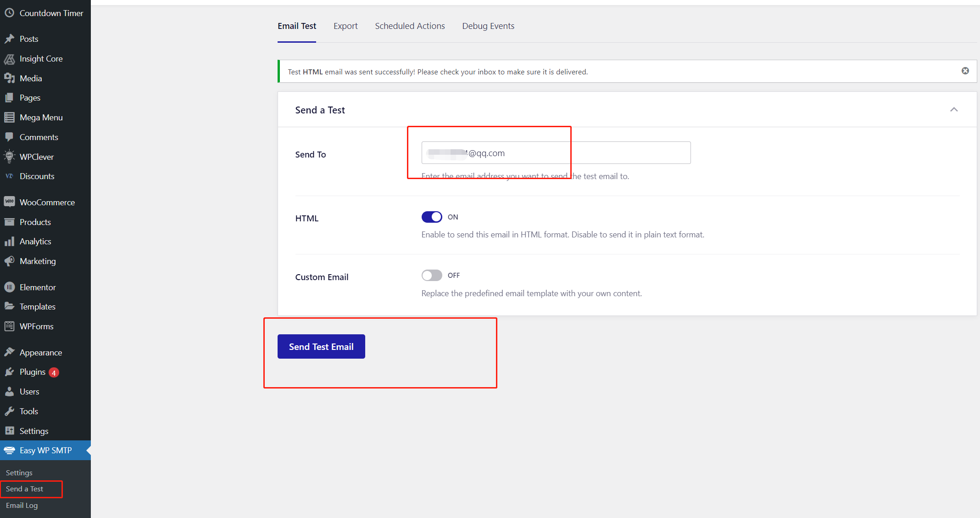This screenshot has width=980, height=518.
Task: Click the Mega Menu list icon
Action: pyautogui.click(x=9, y=118)
